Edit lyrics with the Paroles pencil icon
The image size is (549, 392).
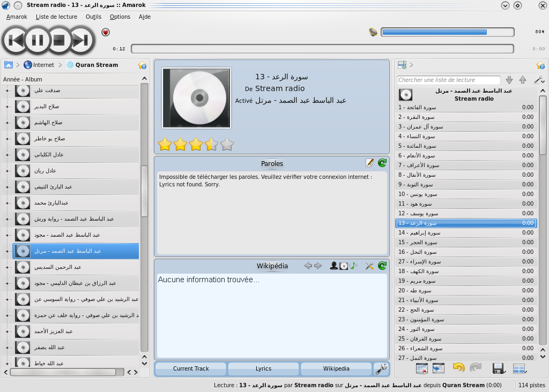click(x=369, y=163)
